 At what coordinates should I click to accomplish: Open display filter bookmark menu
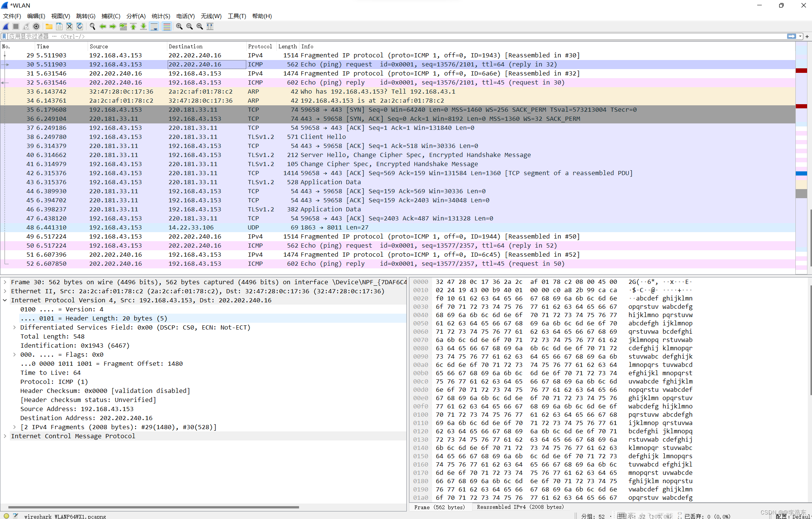point(4,36)
